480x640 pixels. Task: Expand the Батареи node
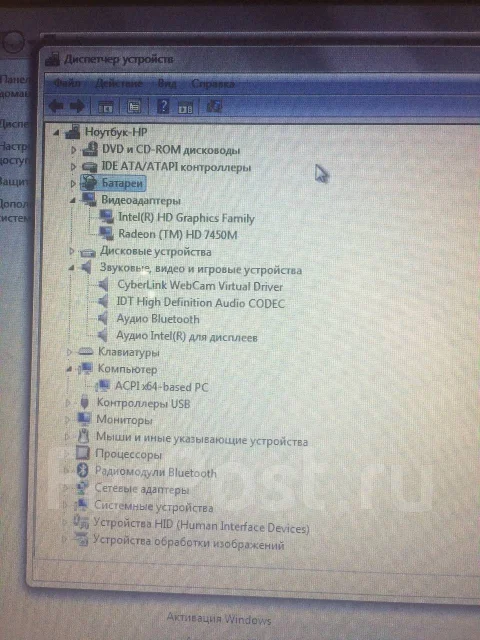[x=73, y=184]
